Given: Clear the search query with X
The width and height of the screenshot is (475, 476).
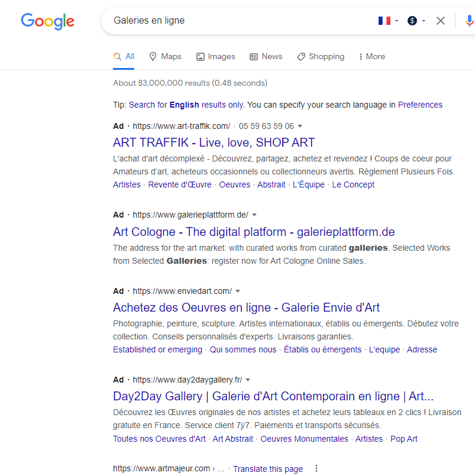Looking at the screenshot, I should coord(440,21).
